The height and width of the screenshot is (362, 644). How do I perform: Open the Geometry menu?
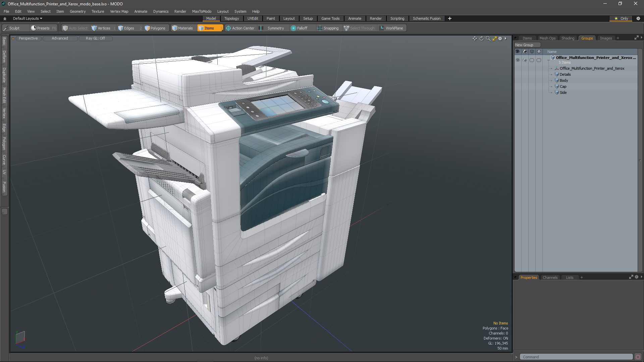77,11
